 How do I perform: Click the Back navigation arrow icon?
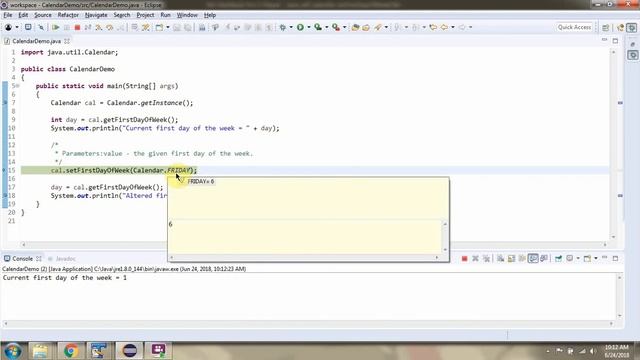pos(444,27)
